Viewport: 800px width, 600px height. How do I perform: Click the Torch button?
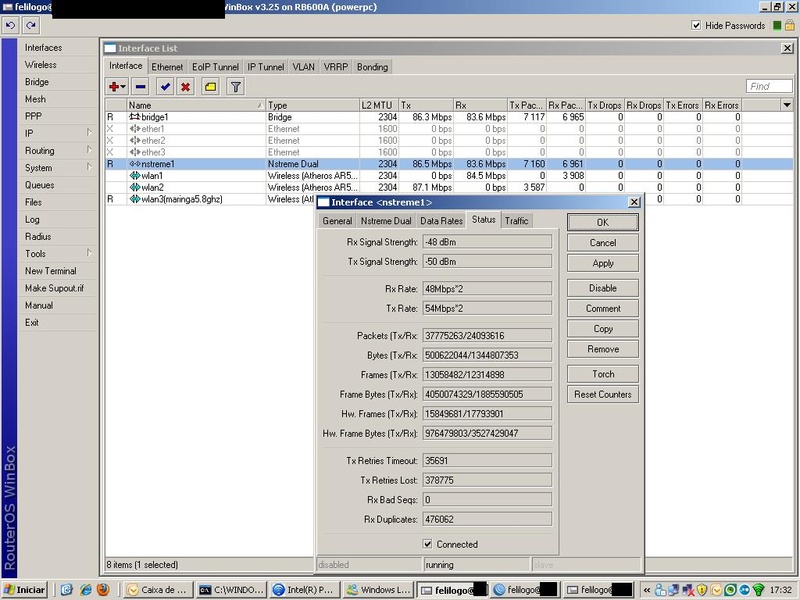tap(603, 374)
